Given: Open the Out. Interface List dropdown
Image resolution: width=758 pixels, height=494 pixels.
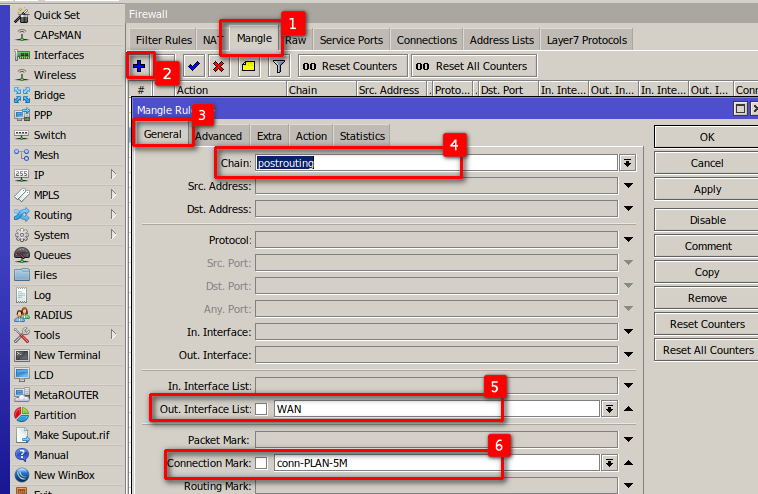Looking at the screenshot, I should point(608,408).
